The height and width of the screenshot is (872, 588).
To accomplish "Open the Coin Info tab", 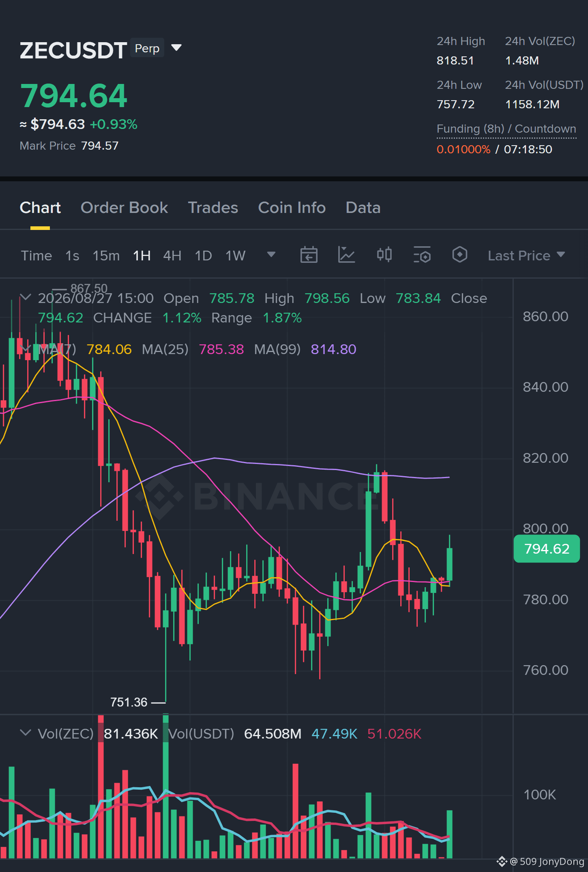I will point(292,208).
